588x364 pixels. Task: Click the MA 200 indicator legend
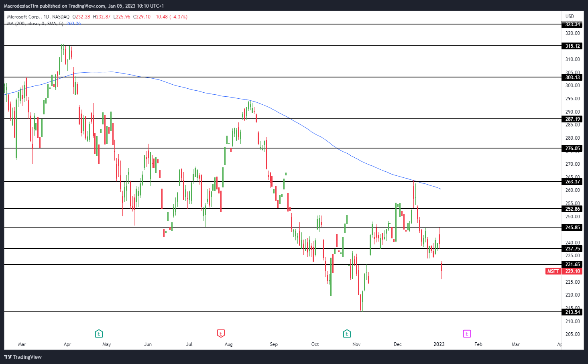35,24
